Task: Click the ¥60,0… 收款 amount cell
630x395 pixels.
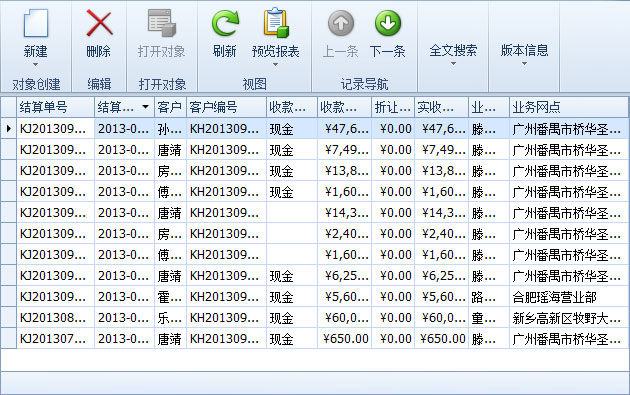Action: (x=344, y=317)
